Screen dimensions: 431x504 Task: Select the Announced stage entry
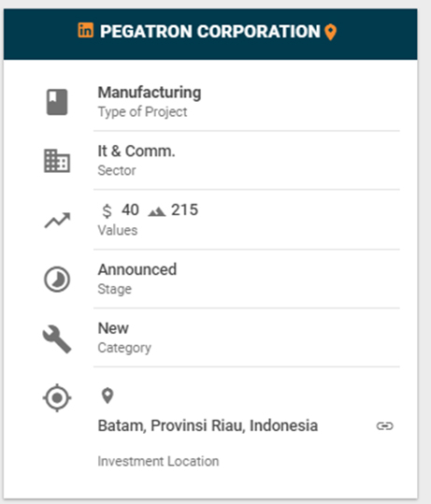coord(137,269)
